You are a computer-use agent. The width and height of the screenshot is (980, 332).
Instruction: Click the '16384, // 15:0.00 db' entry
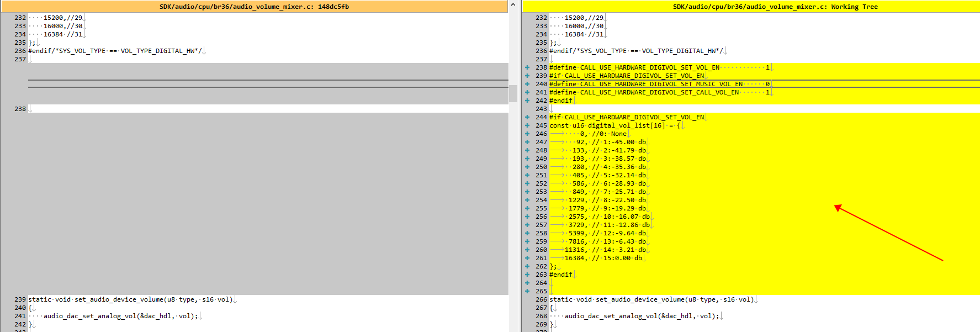coord(603,258)
